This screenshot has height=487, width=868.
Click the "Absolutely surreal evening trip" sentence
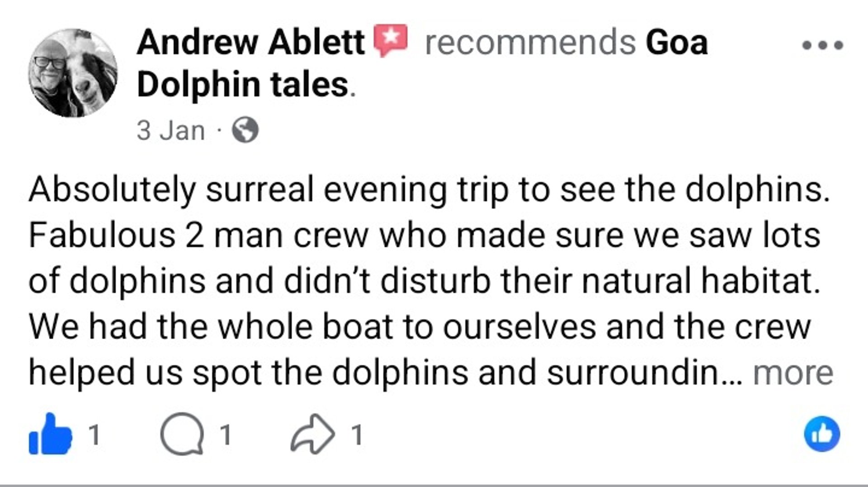[429, 190]
